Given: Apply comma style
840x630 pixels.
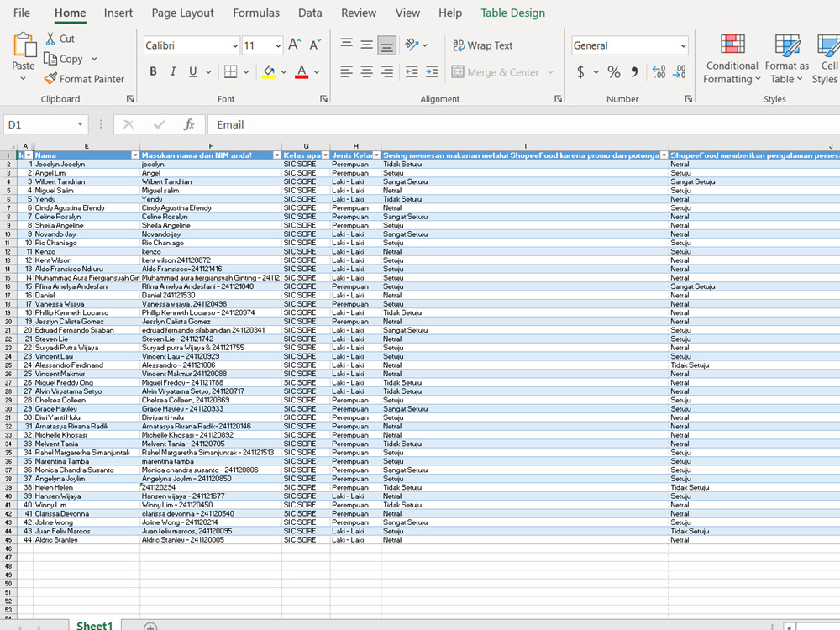Looking at the screenshot, I should (x=634, y=71).
